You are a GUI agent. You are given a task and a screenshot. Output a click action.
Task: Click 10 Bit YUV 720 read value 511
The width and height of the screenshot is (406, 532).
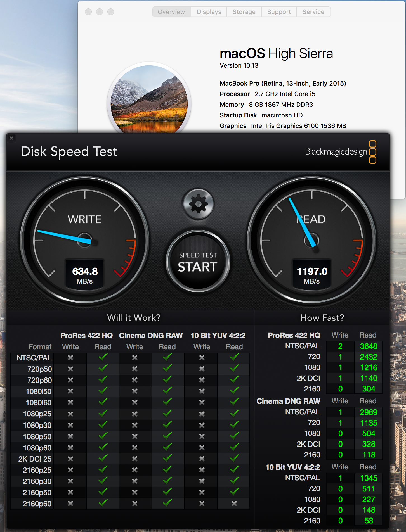click(x=369, y=489)
